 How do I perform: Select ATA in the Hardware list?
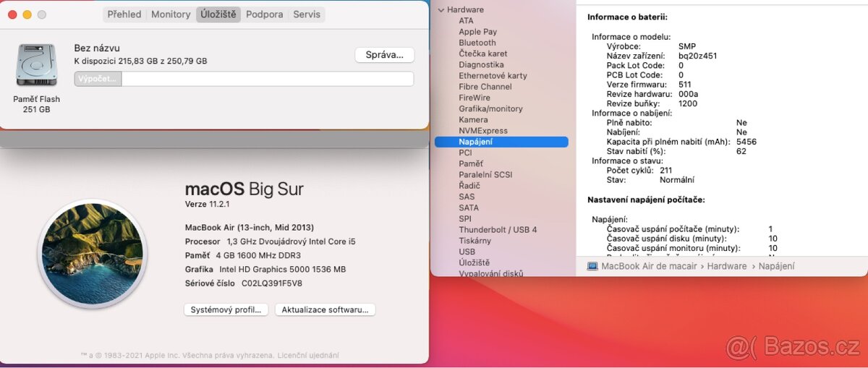(x=466, y=21)
